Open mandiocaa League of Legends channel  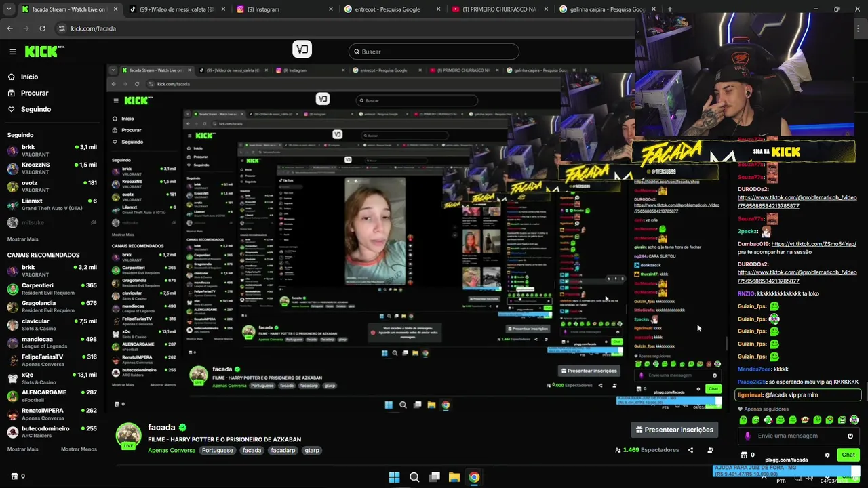(x=52, y=342)
